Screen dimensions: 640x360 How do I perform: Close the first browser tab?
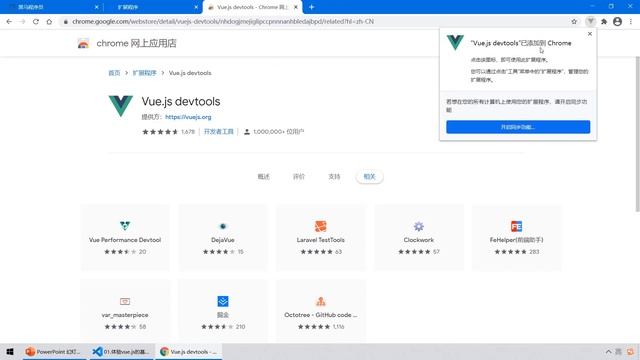point(96,7)
